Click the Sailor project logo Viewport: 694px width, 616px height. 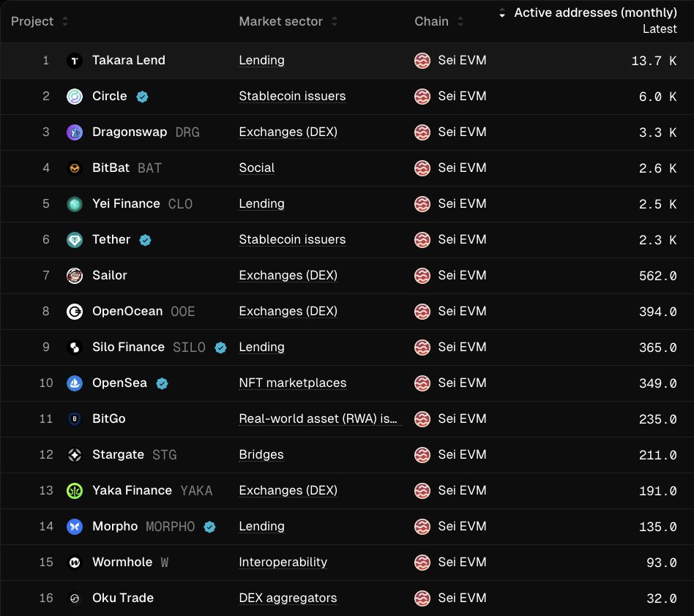point(75,276)
